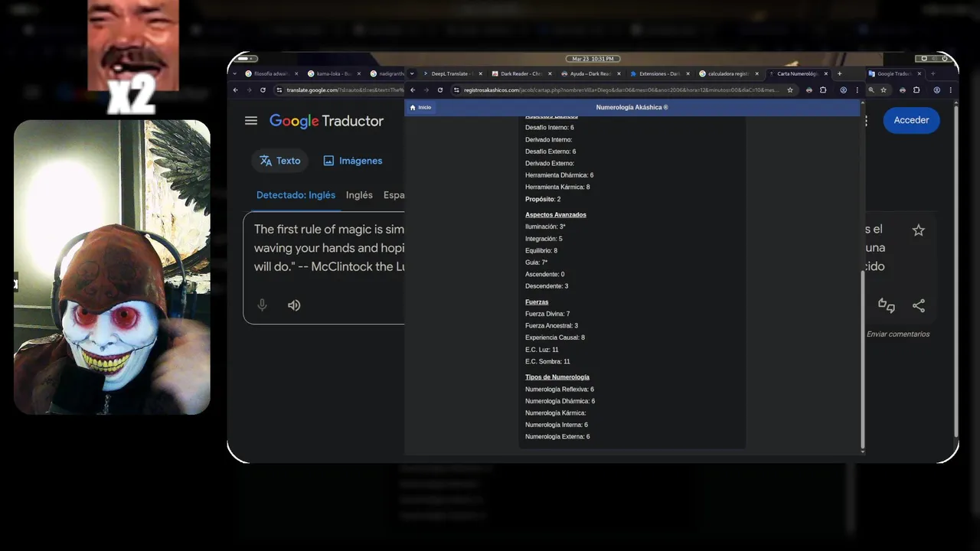Click the numerology page vertical scrollbar

(863, 360)
